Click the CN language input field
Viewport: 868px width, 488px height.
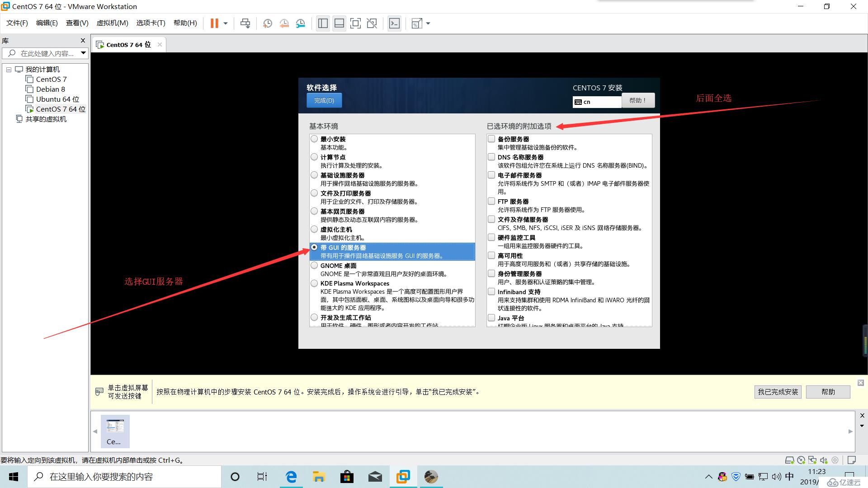596,100
